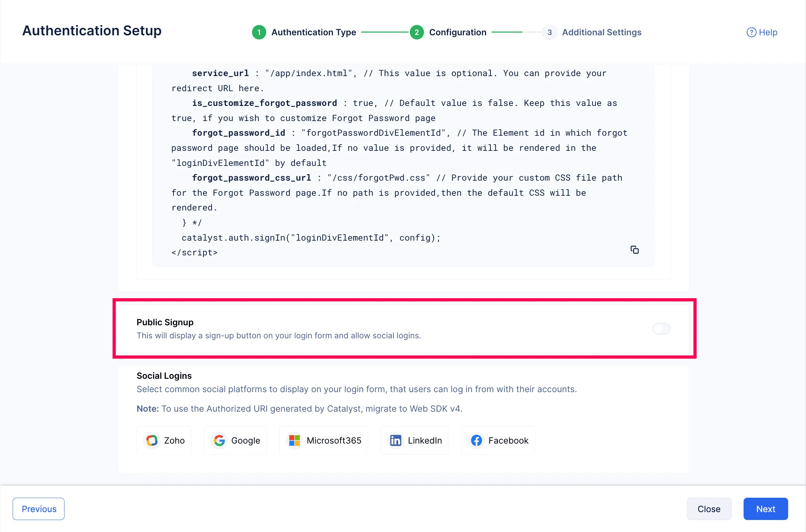806x532 pixels.
Task: Click the Help question mark icon
Action: tap(751, 32)
